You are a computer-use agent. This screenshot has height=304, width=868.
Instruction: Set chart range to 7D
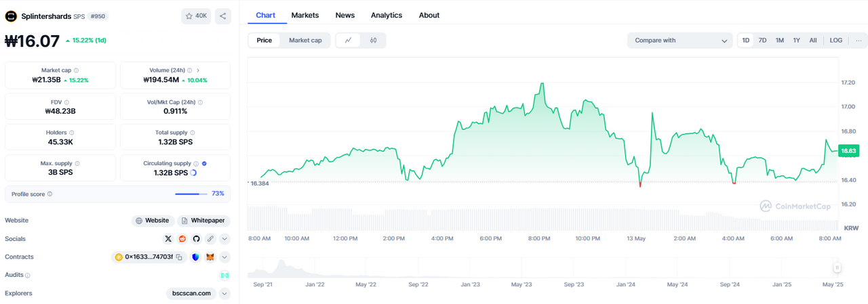click(x=762, y=41)
